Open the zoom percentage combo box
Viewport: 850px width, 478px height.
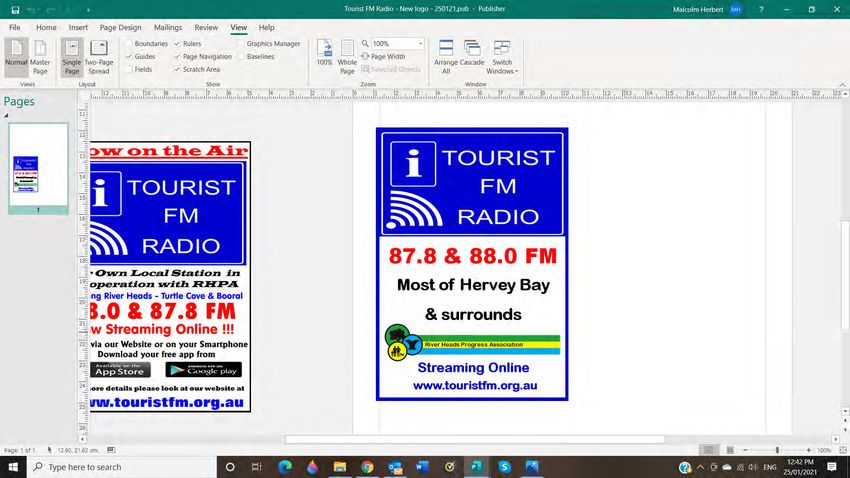[x=397, y=43]
